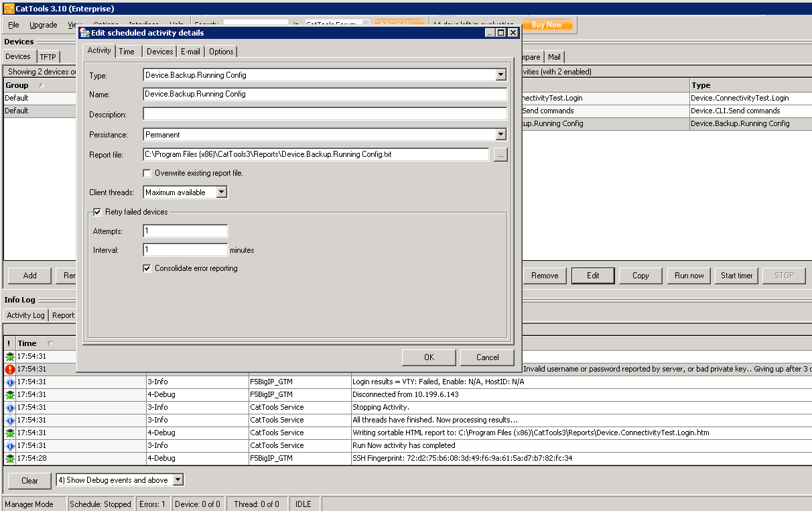Click the sort arrow in the Time column header
Screen dimensions: 812x511
pos(50,343)
